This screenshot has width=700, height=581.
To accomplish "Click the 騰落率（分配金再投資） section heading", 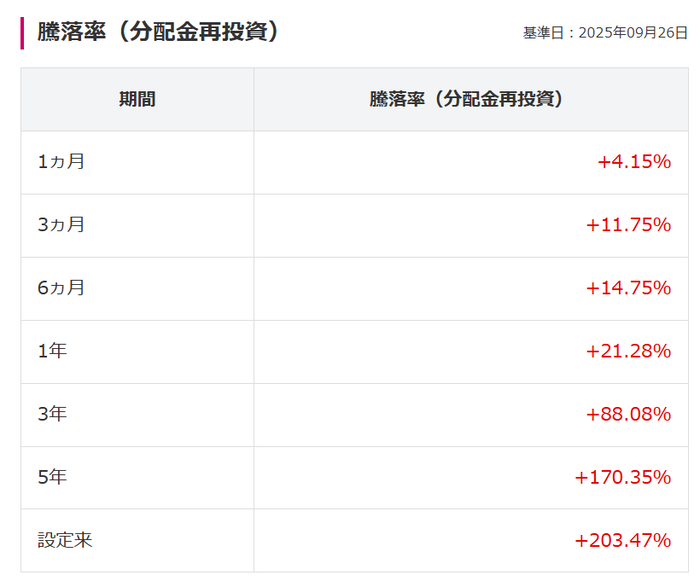I will (x=158, y=32).
